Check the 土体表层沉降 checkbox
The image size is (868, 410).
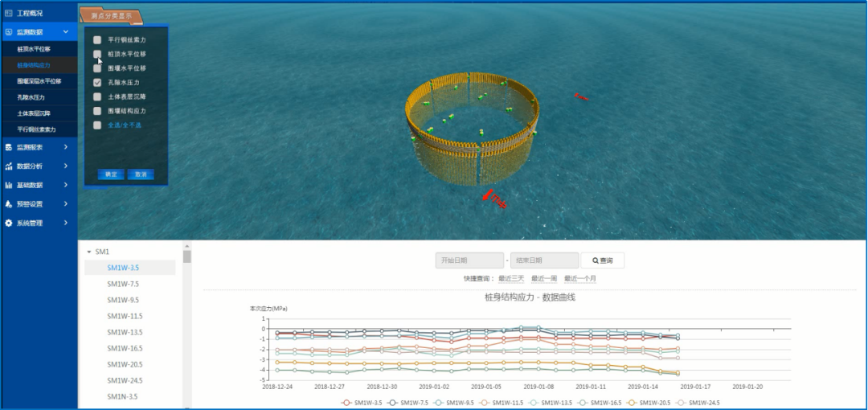[x=97, y=96]
